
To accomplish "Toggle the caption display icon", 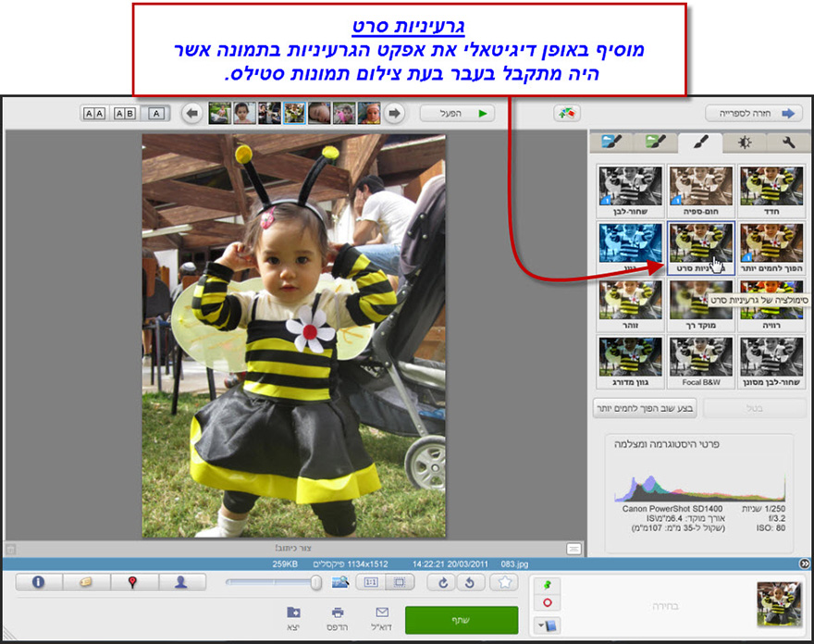I will [85, 582].
